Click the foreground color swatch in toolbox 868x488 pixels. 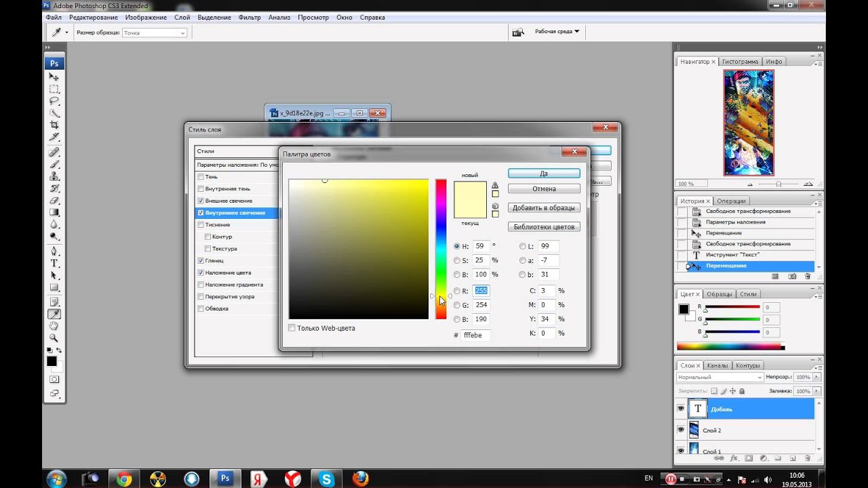coord(52,361)
